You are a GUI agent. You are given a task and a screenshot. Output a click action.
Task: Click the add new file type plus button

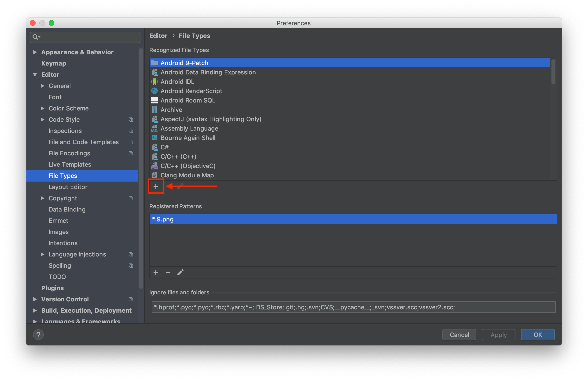pos(156,186)
